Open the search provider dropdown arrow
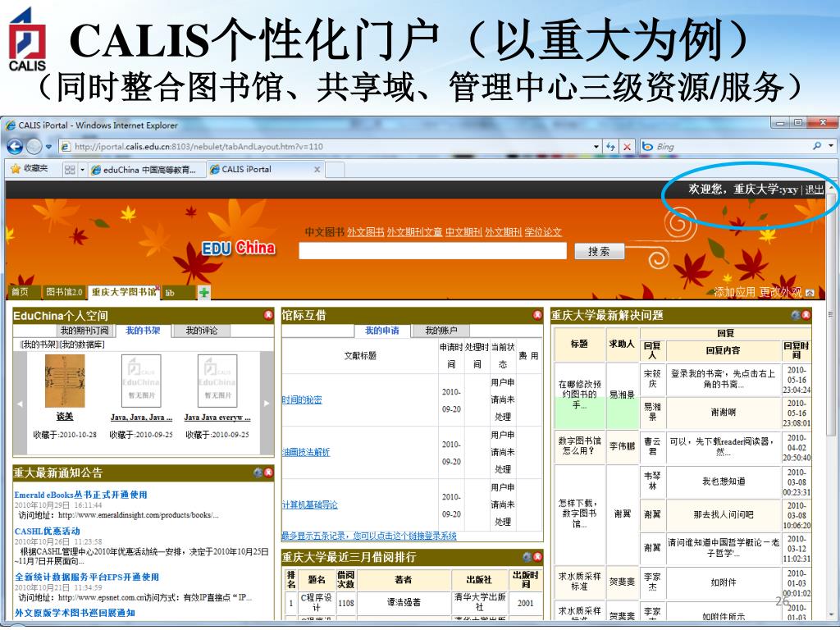 click(x=830, y=146)
